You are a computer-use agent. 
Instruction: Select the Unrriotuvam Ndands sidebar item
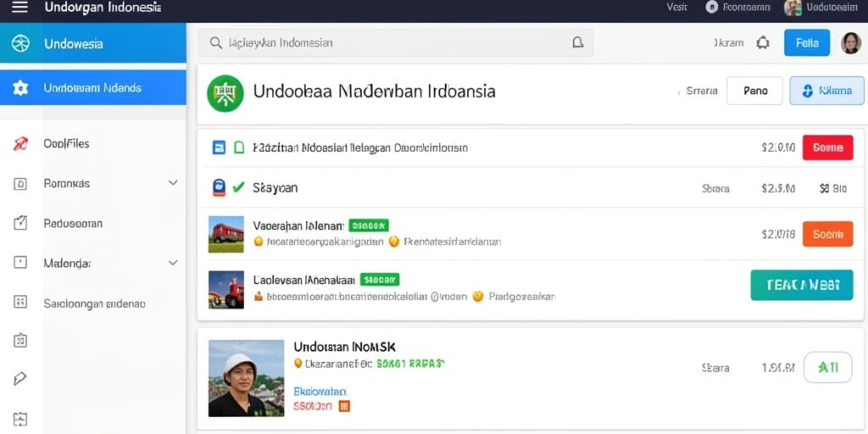tap(93, 87)
